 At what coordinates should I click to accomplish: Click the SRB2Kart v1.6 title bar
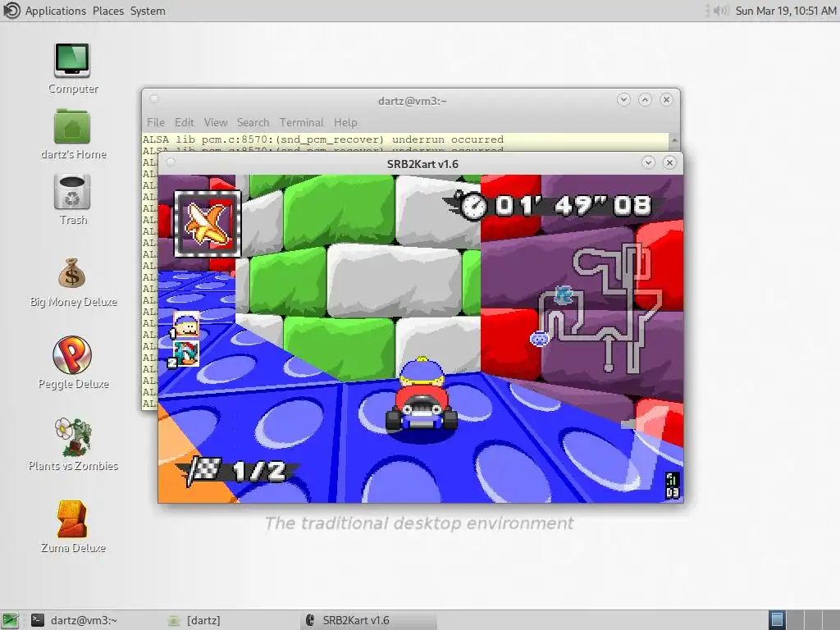click(422, 163)
